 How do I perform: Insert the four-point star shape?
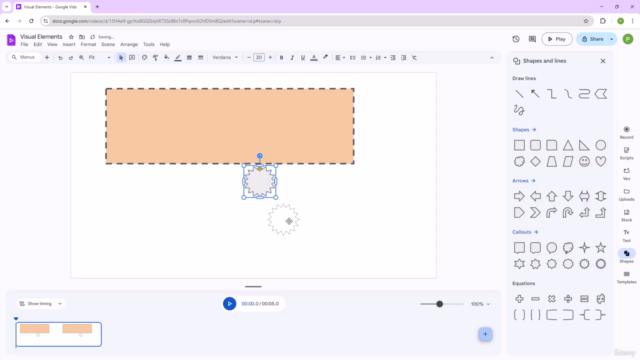tap(584, 248)
